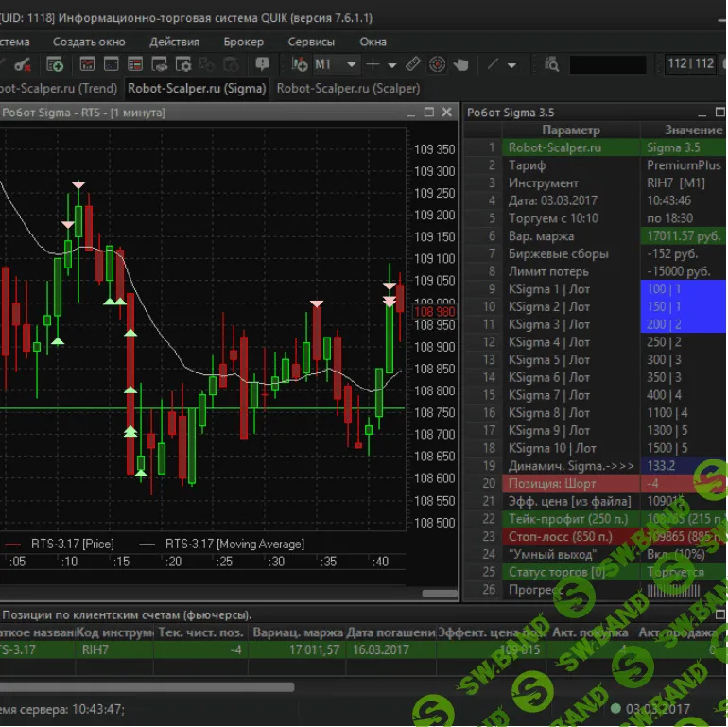Click the chart's horizontal scrollbar thumb
728x727 pixels.
tap(438, 594)
